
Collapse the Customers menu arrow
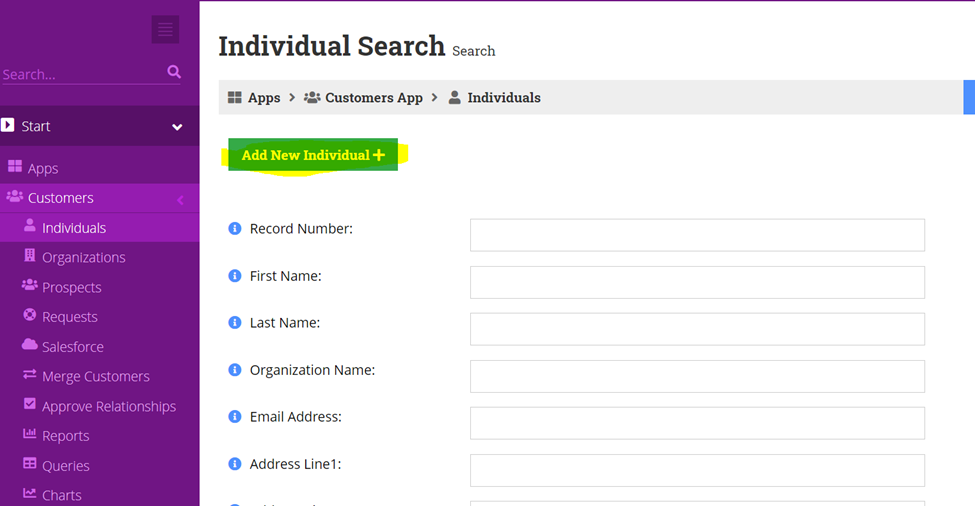point(180,200)
